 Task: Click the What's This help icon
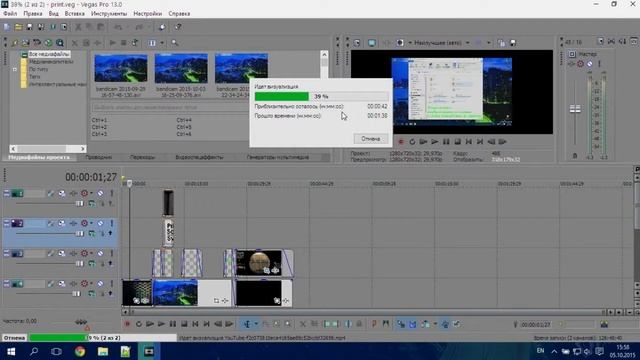[178, 27]
